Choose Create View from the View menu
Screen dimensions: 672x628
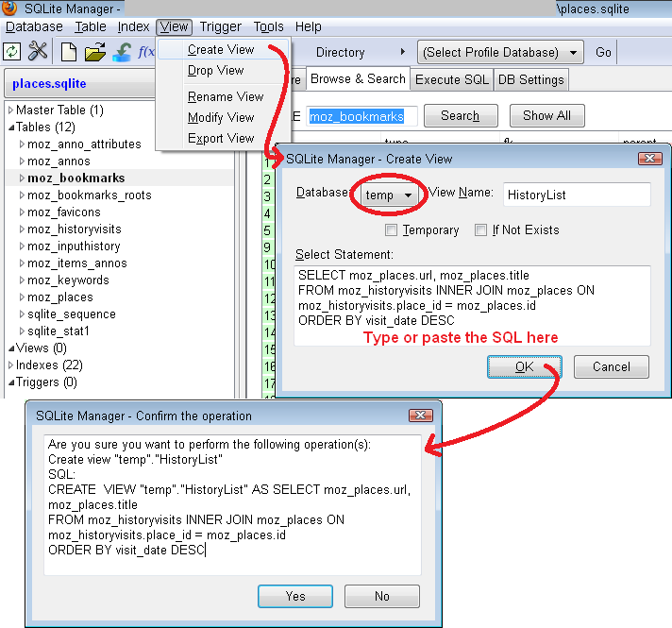point(223,50)
